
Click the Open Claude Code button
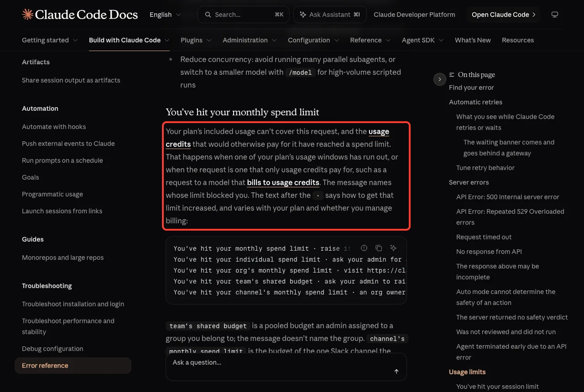(x=504, y=15)
